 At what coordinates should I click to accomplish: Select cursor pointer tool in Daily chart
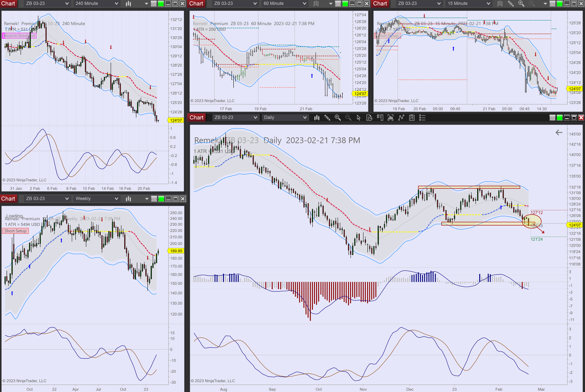click(x=358, y=117)
